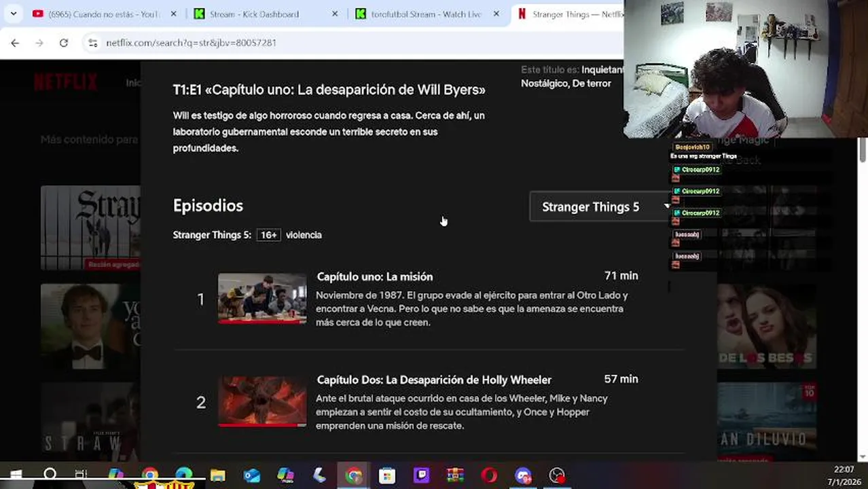Play episode 1 thumbnail 'La misión'
Image resolution: width=868 pixels, height=489 pixels.
tap(262, 298)
